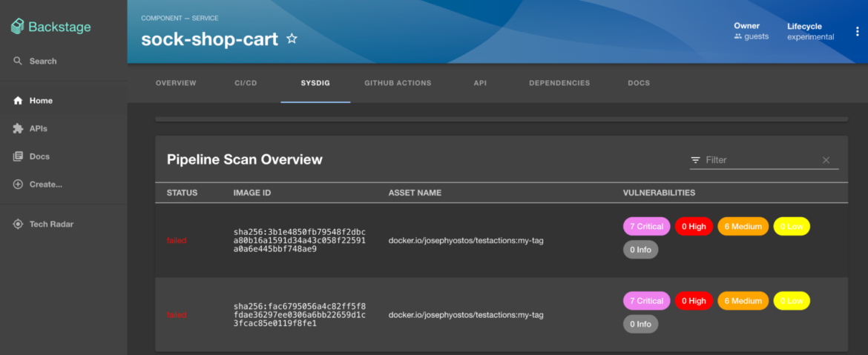Go to Home in the sidebar
This screenshot has width=868, height=355.
pyautogui.click(x=41, y=101)
